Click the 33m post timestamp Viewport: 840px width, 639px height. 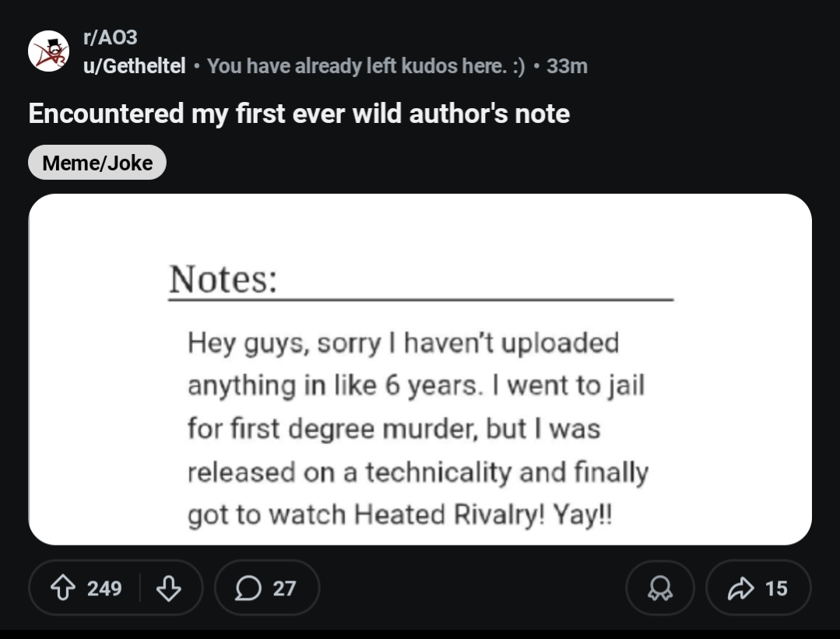(x=567, y=66)
